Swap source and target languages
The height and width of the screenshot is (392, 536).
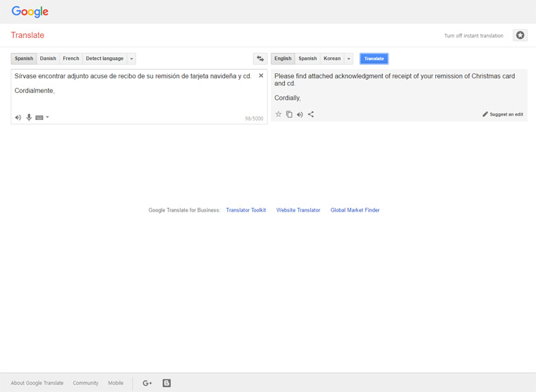click(260, 59)
